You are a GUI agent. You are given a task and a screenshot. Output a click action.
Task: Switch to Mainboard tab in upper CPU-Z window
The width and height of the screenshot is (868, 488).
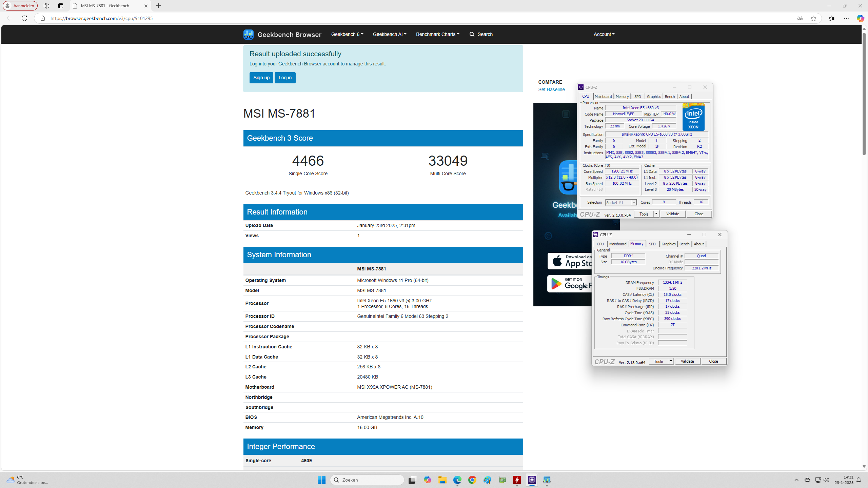pyautogui.click(x=603, y=97)
